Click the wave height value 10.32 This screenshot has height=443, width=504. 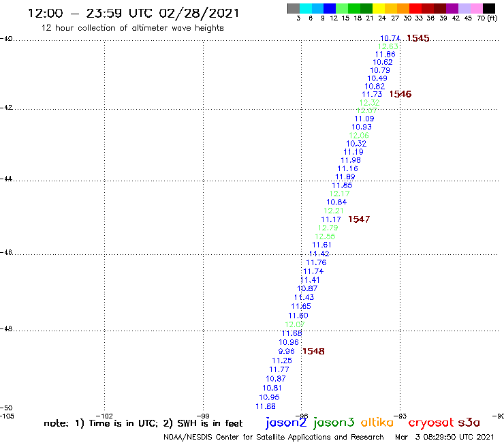click(x=356, y=144)
